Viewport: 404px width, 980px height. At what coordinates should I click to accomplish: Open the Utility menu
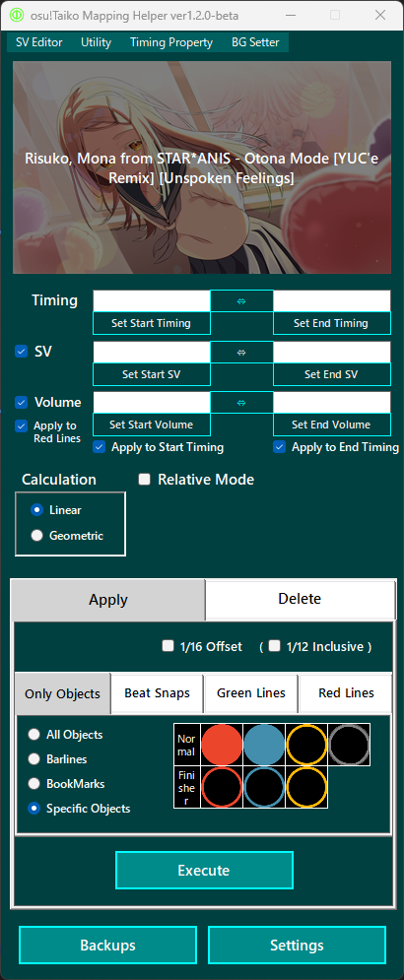pyautogui.click(x=97, y=42)
